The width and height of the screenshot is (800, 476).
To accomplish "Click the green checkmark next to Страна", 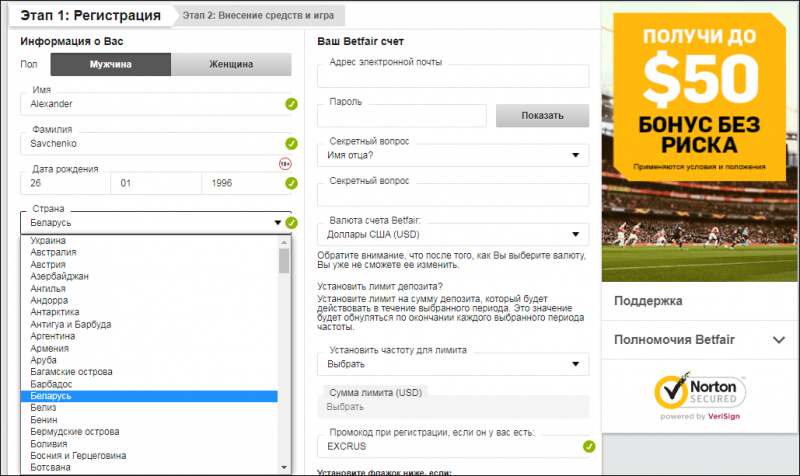I will click(291, 223).
